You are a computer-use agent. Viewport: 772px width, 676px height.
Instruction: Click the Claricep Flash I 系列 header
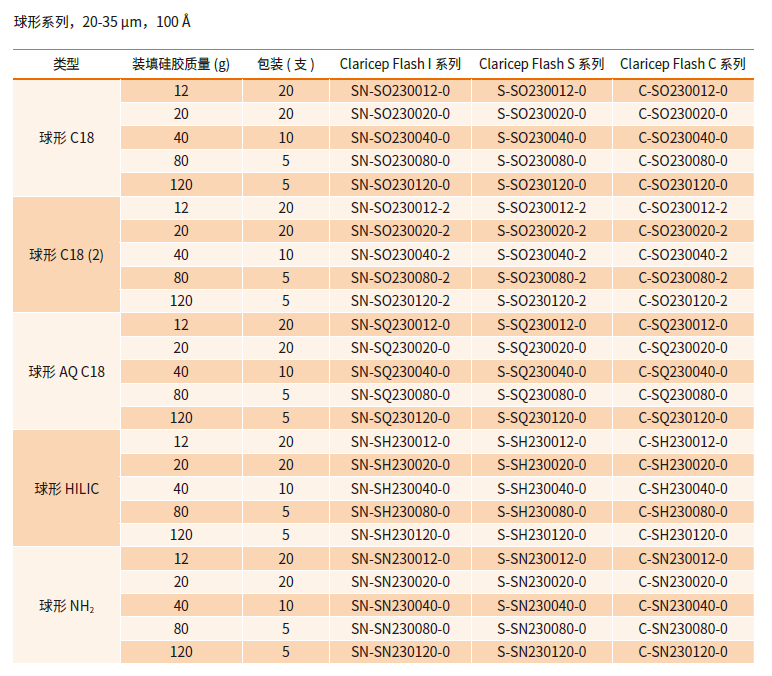coord(400,64)
